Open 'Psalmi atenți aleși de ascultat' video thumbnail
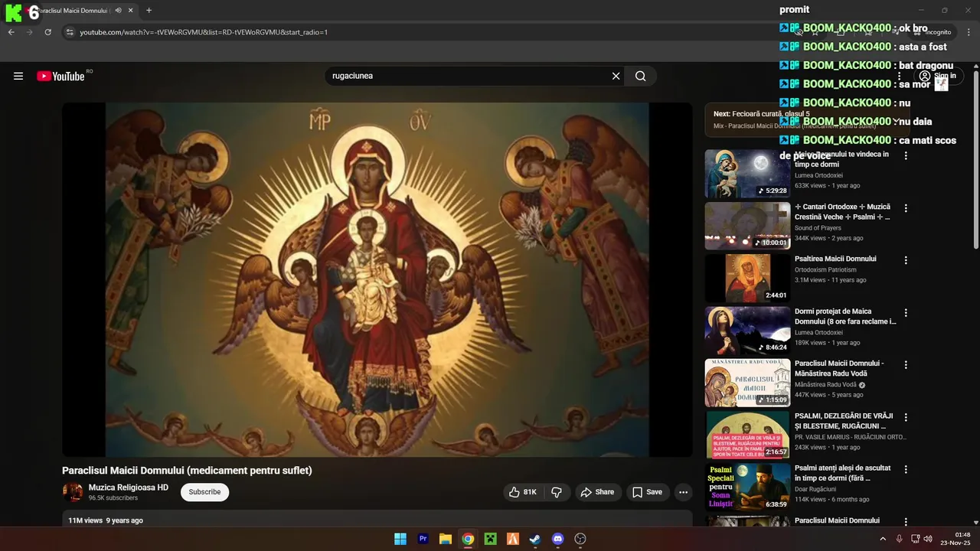 pyautogui.click(x=747, y=487)
